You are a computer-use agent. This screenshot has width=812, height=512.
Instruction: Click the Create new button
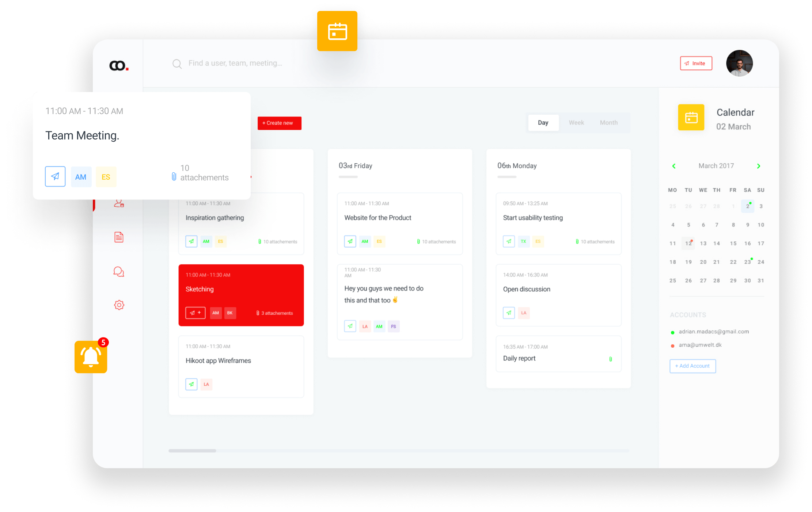[279, 123]
